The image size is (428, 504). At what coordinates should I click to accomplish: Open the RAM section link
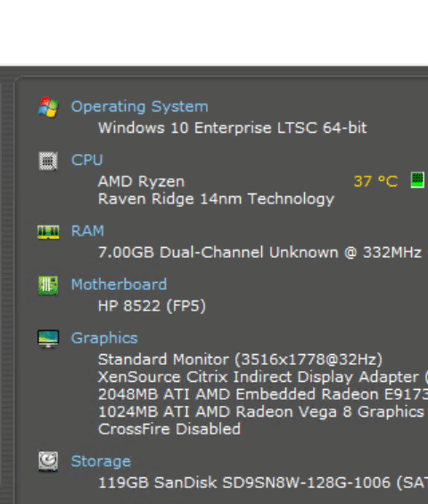87,231
